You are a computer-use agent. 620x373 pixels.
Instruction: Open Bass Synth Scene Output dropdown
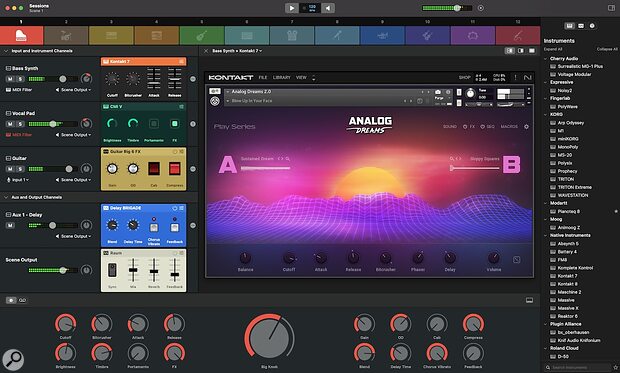[73, 90]
